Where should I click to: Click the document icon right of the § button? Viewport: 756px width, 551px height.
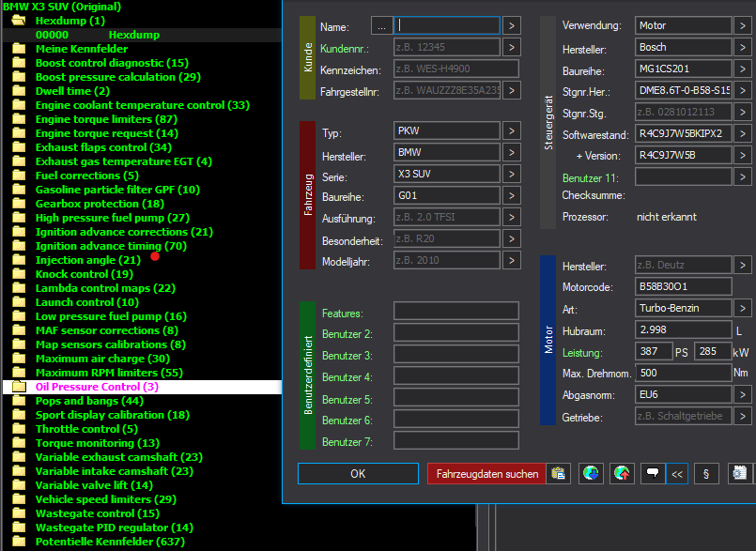click(x=739, y=474)
